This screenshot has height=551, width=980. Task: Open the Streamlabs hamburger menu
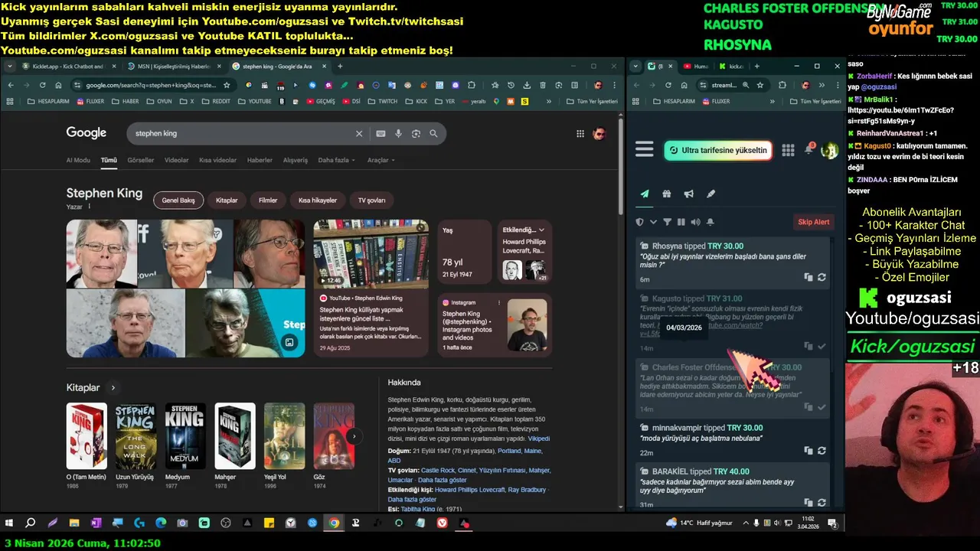click(x=645, y=150)
